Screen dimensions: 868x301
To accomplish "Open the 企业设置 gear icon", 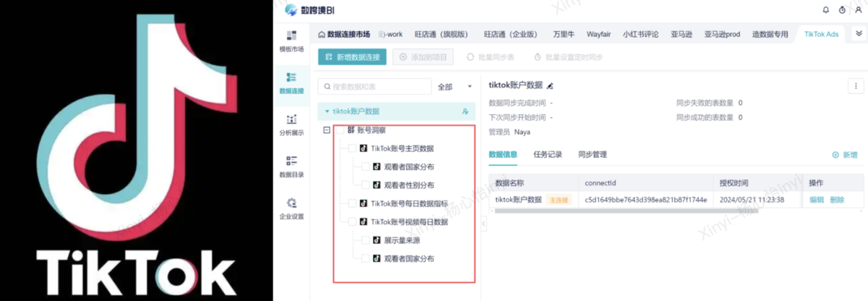I will [x=292, y=203].
